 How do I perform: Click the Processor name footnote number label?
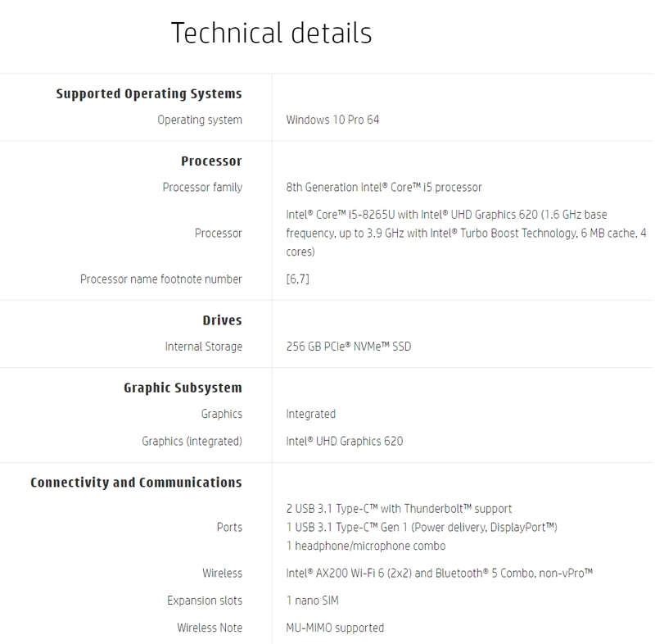click(x=161, y=279)
